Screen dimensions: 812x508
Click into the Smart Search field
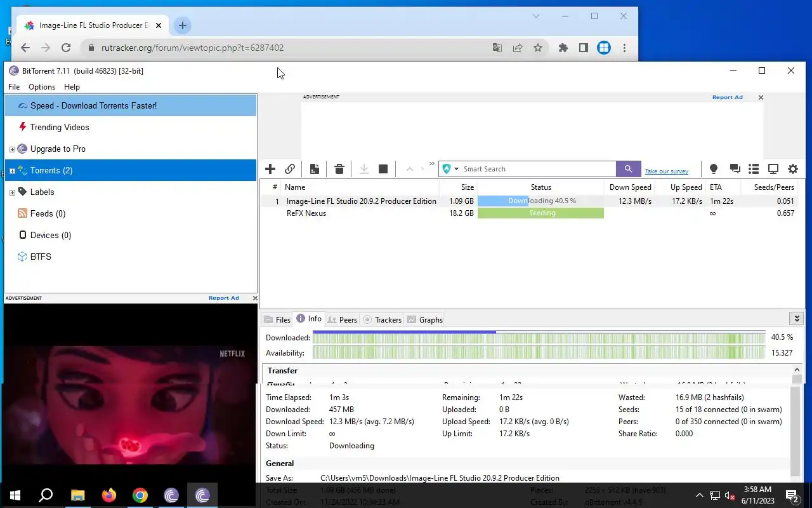tap(538, 169)
